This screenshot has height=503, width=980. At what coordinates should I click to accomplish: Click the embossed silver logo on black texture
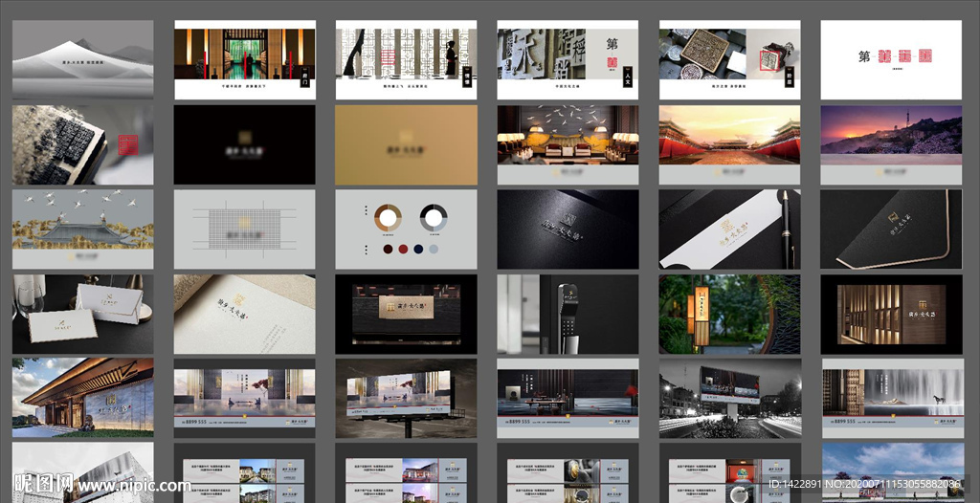(x=568, y=226)
